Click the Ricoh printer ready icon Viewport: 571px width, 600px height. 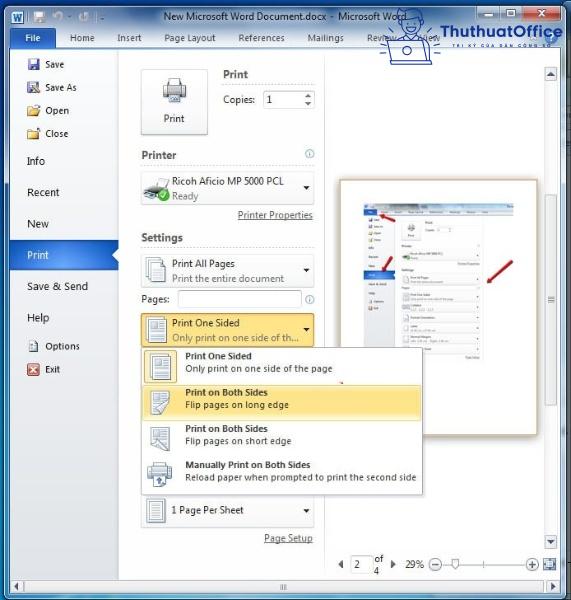[x=156, y=189]
